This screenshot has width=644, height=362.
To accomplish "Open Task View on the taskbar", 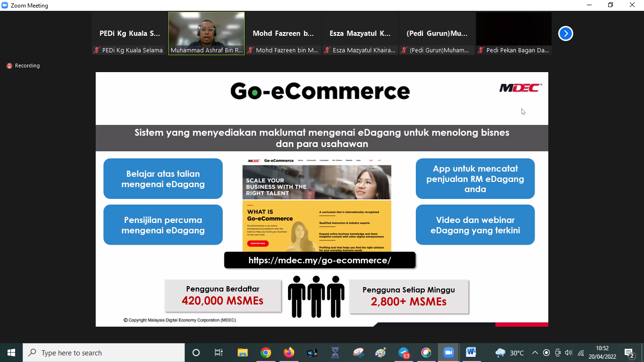I will [x=219, y=353].
